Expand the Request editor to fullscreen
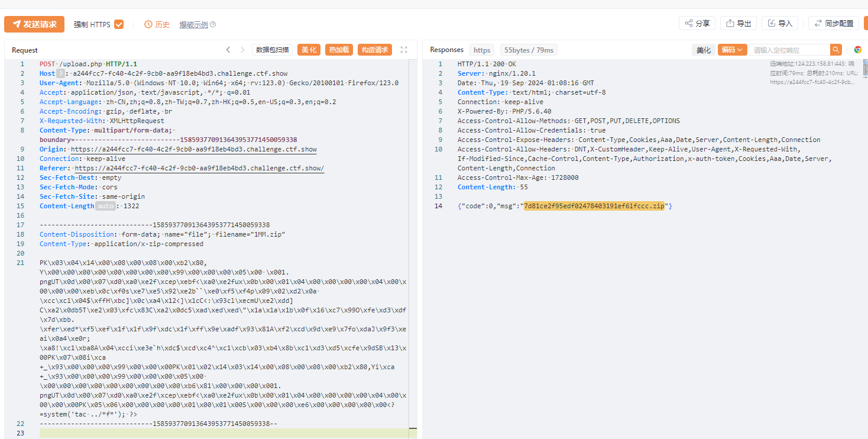 point(404,50)
